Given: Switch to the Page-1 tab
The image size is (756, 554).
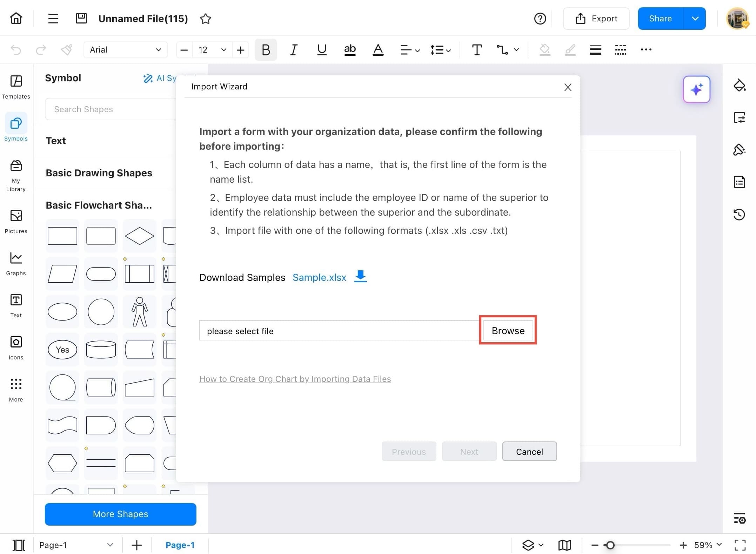Looking at the screenshot, I should (180, 545).
